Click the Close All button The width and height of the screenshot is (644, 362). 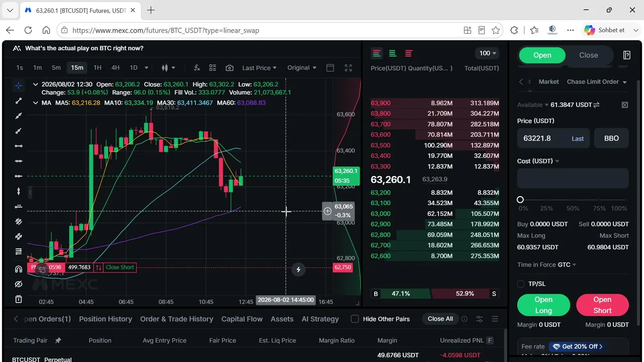coord(440,319)
